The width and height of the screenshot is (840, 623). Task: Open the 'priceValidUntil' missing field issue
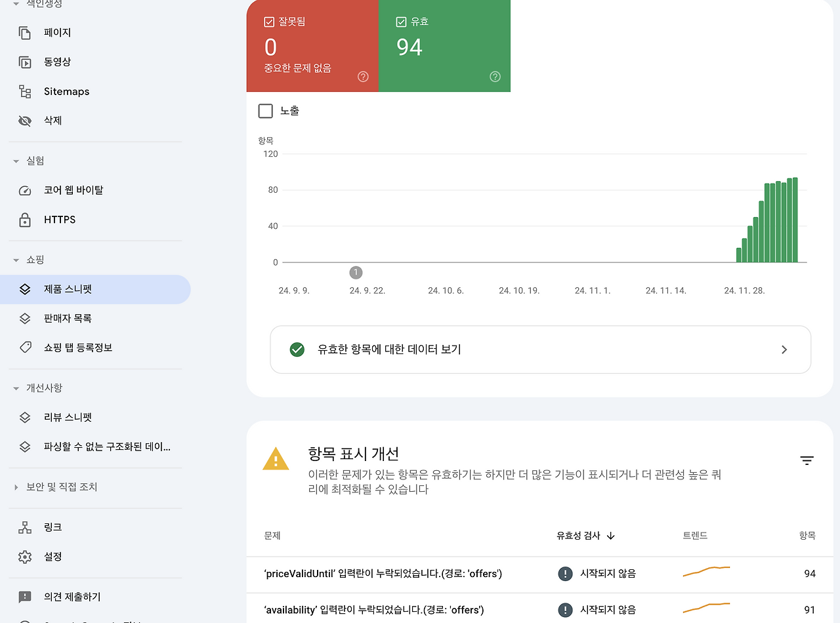383,574
